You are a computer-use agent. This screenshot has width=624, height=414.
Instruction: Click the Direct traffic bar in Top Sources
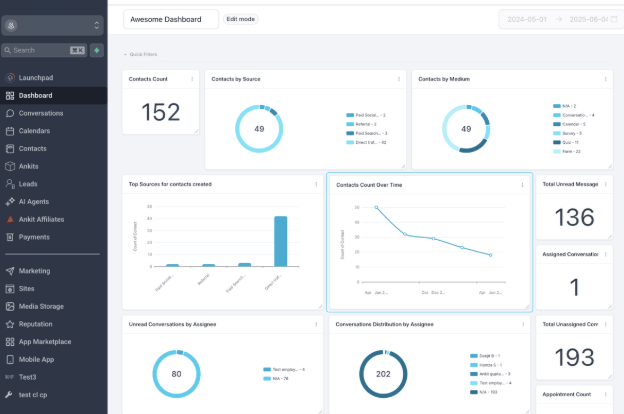point(281,241)
